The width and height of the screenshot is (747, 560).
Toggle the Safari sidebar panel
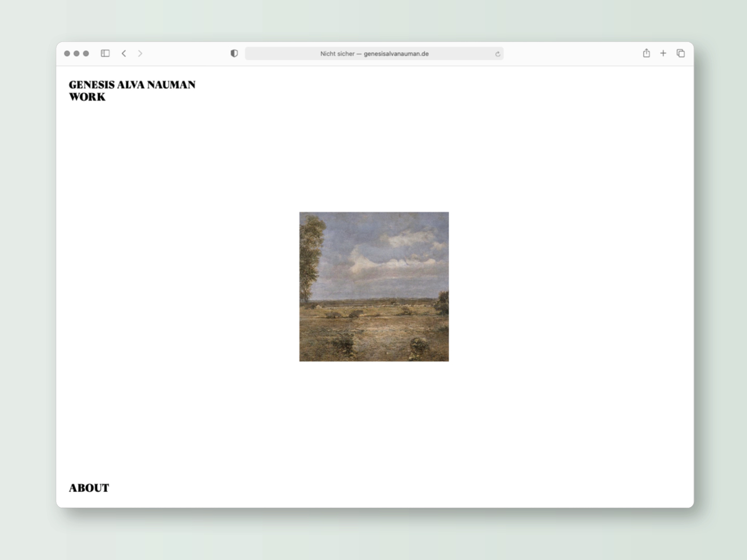point(105,53)
